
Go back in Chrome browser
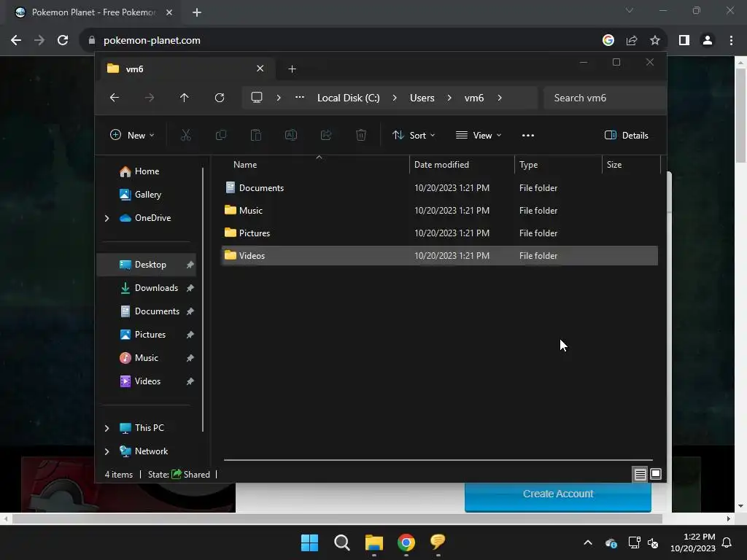pos(16,41)
